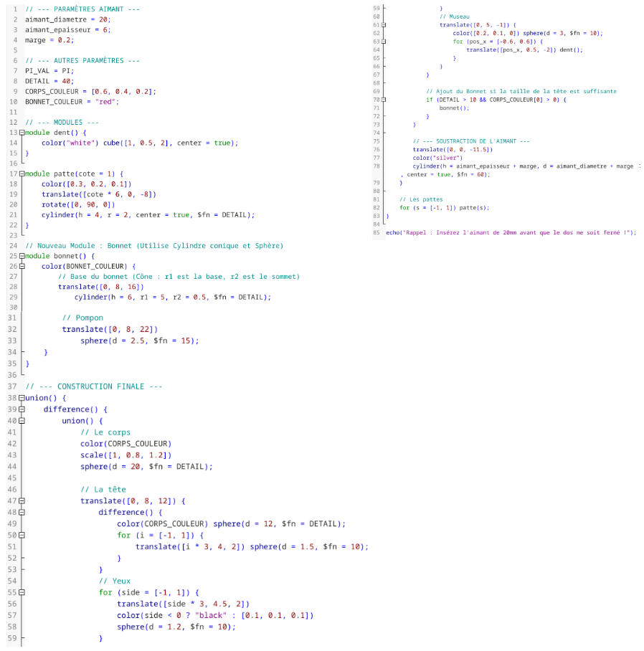
Task: Collapse the fold marker beside module bonnet()
Action: (x=22, y=256)
